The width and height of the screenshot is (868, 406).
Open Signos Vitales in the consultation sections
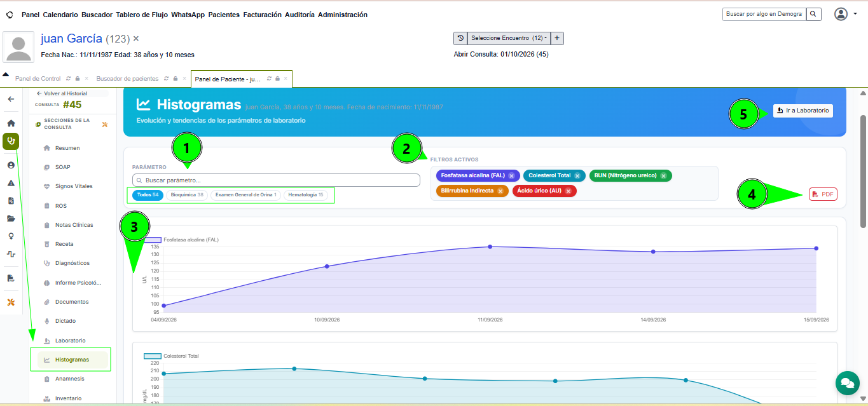point(74,186)
